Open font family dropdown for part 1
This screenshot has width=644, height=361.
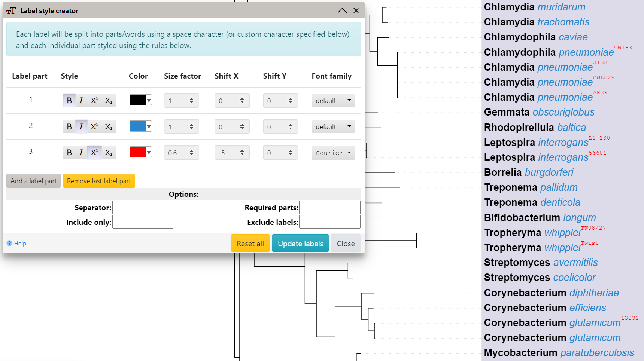point(333,101)
